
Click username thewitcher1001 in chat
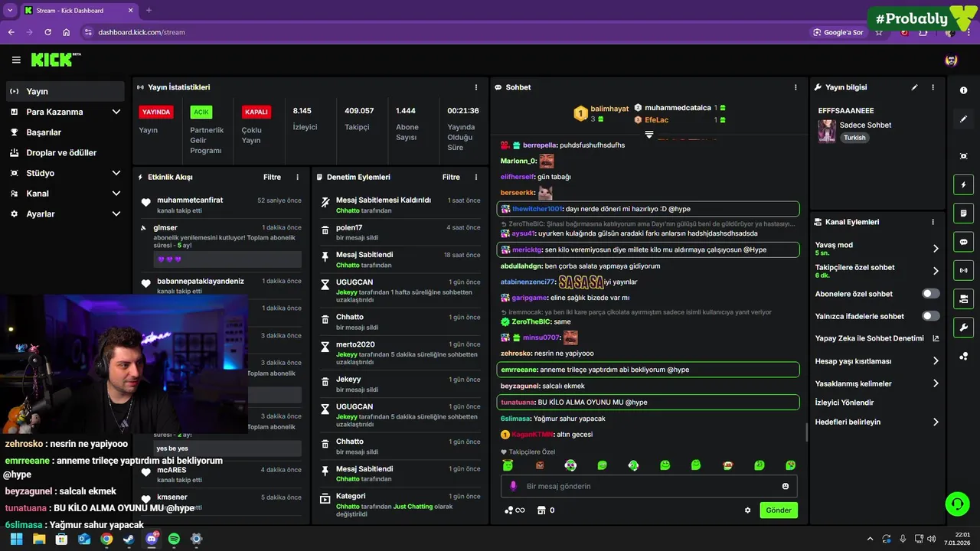(x=537, y=209)
